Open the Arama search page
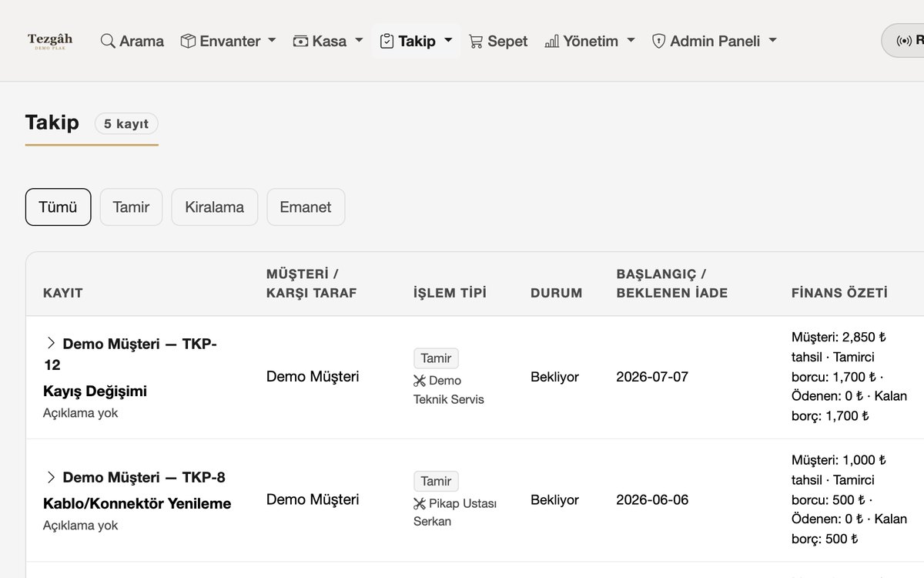Viewport: 924px width, 578px height. [x=132, y=41]
